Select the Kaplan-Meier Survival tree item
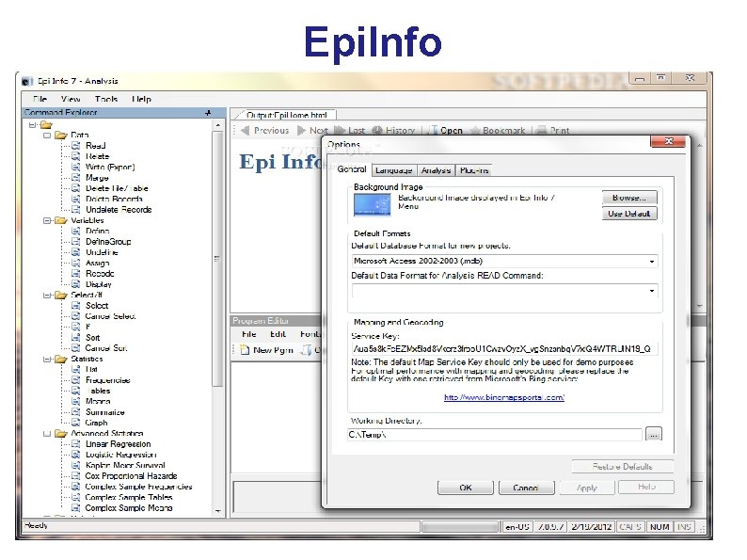 pyautogui.click(x=125, y=465)
